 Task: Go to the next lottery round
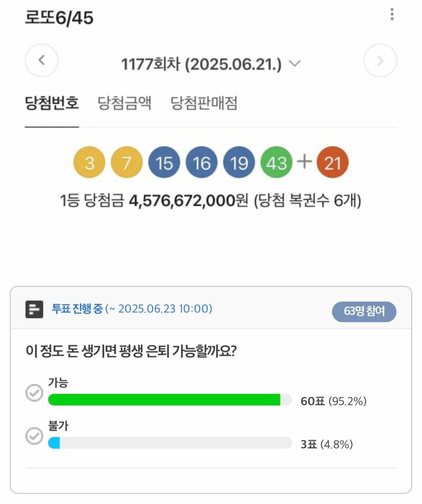click(x=380, y=61)
